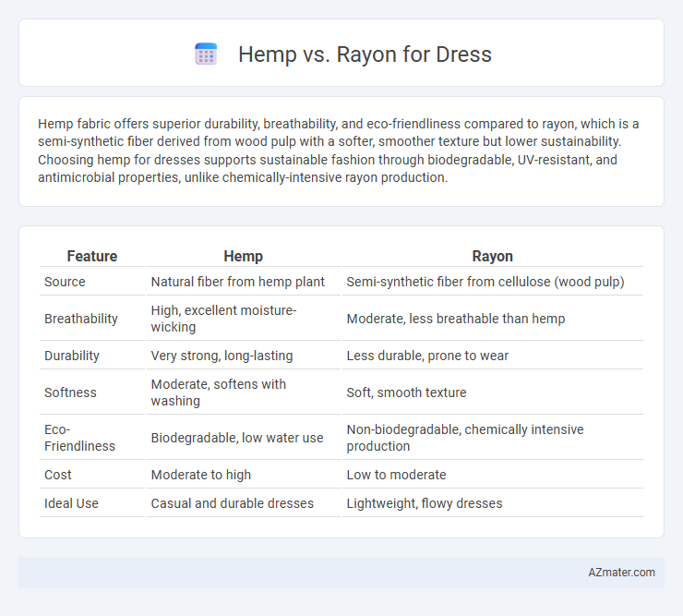Viewport: 683px width, 616px height.
Task: Click 'Non-biodegradable, chemically intensive production' cell
Action: pyautogui.click(x=492, y=438)
